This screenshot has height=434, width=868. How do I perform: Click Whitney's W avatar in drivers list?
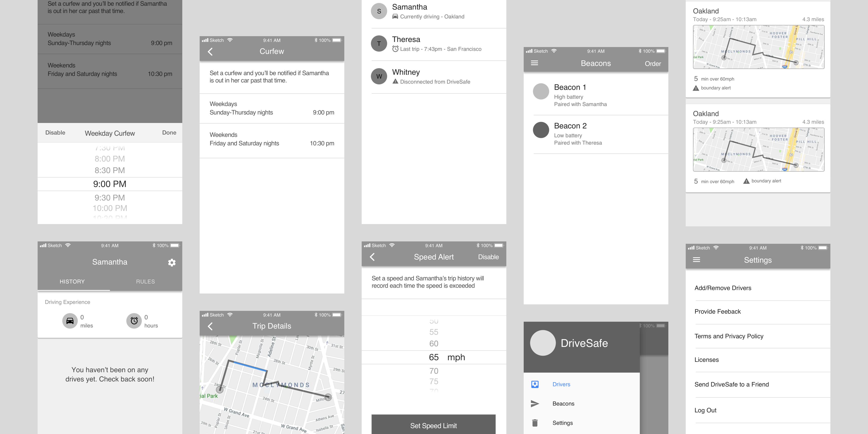[x=379, y=76]
